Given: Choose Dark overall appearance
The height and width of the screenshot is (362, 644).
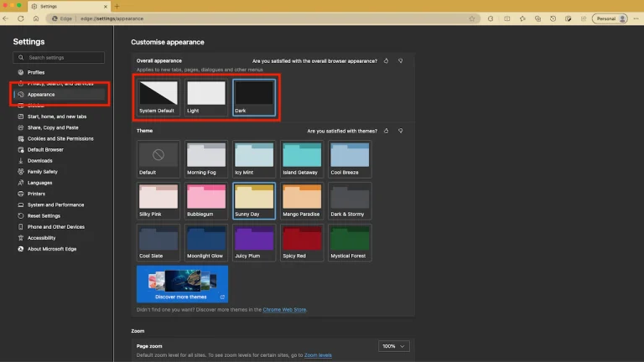Looking at the screenshot, I should (x=254, y=98).
